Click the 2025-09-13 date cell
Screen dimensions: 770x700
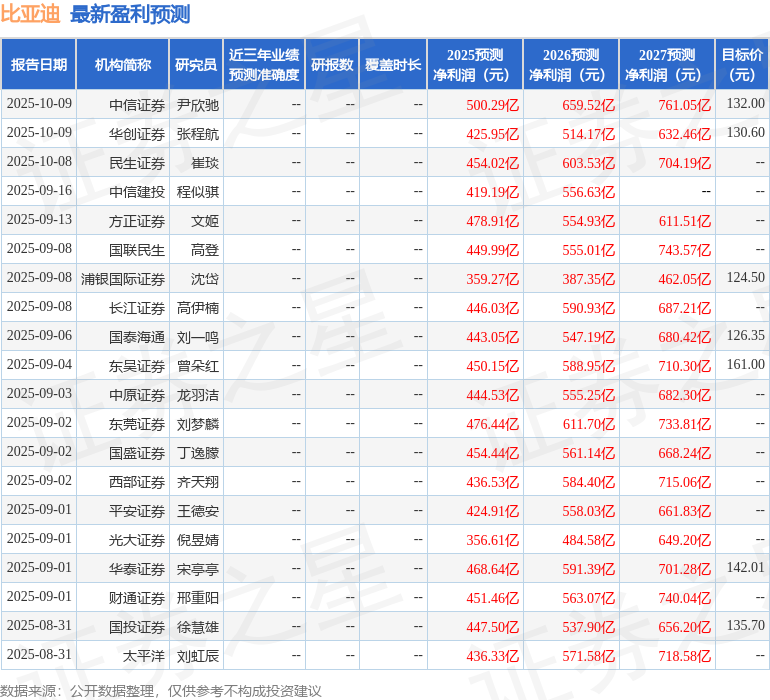pos(39,219)
